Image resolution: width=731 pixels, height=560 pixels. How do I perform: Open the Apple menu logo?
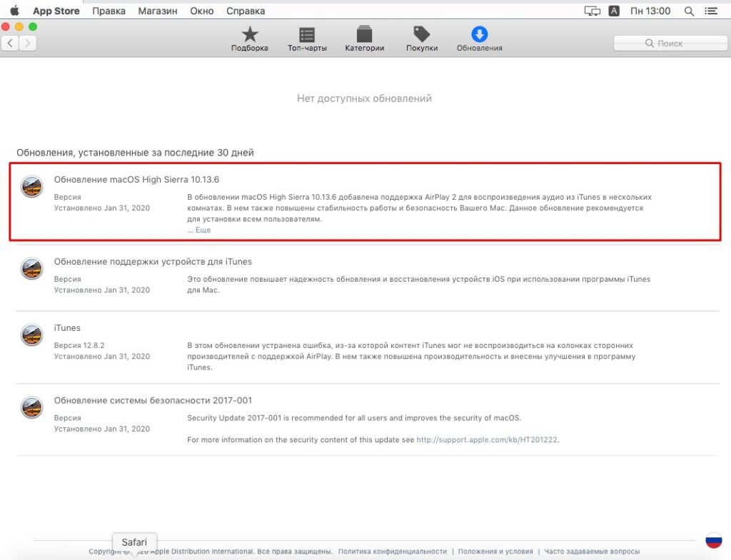coord(14,11)
